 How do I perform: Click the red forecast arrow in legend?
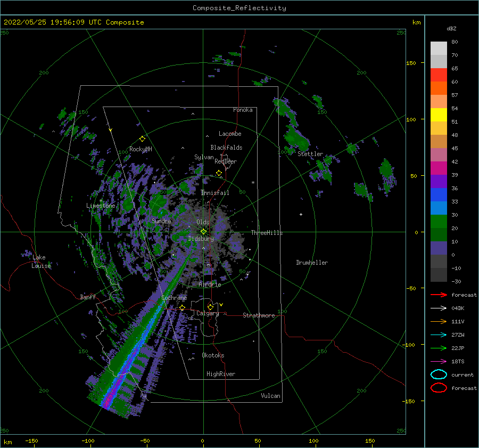[439, 295]
